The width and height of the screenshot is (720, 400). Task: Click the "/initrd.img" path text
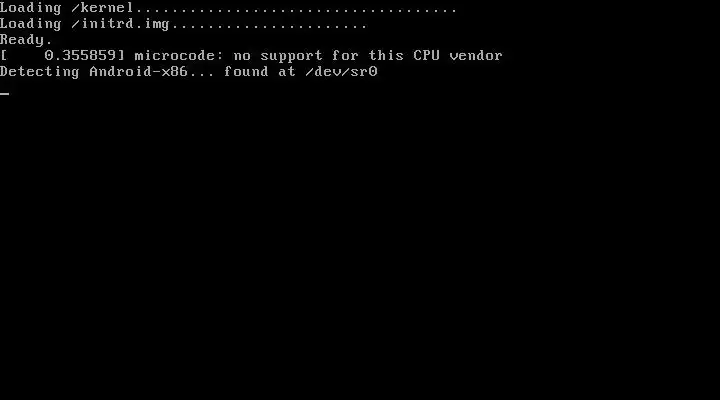(x=120, y=24)
